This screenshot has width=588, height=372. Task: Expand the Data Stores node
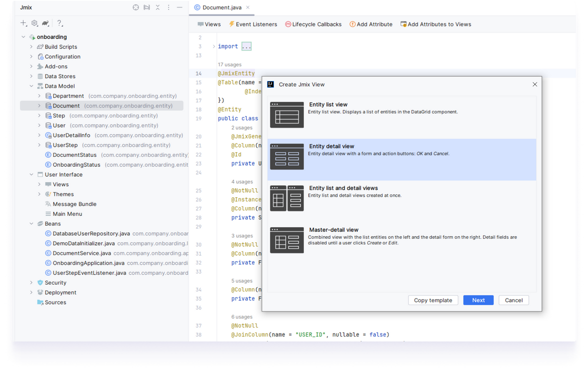pos(31,76)
